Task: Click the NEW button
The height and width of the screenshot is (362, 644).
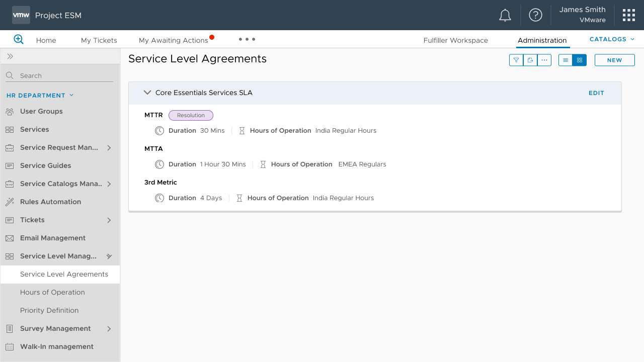Action: [x=614, y=60]
